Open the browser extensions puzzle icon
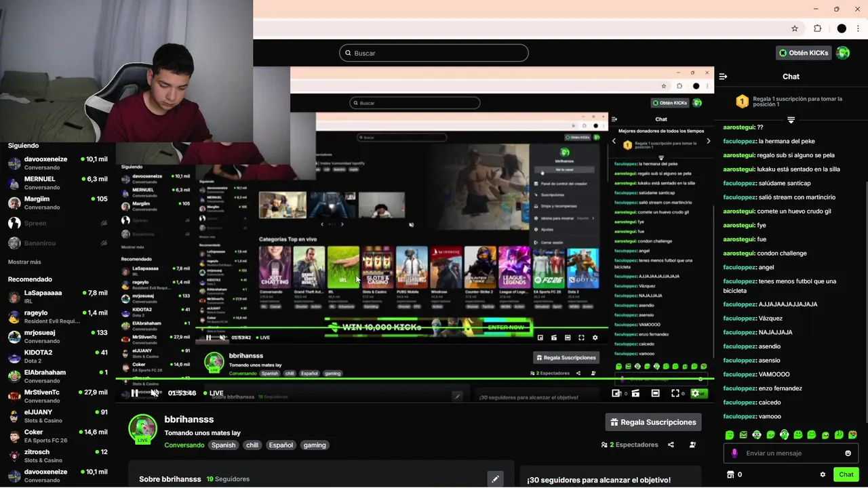The width and height of the screenshot is (868, 488). pyautogui.click(x=817, y=28)
